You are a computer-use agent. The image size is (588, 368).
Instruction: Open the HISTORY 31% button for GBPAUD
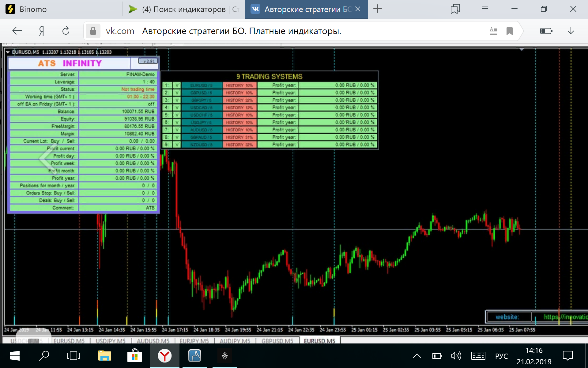(239, 137)
